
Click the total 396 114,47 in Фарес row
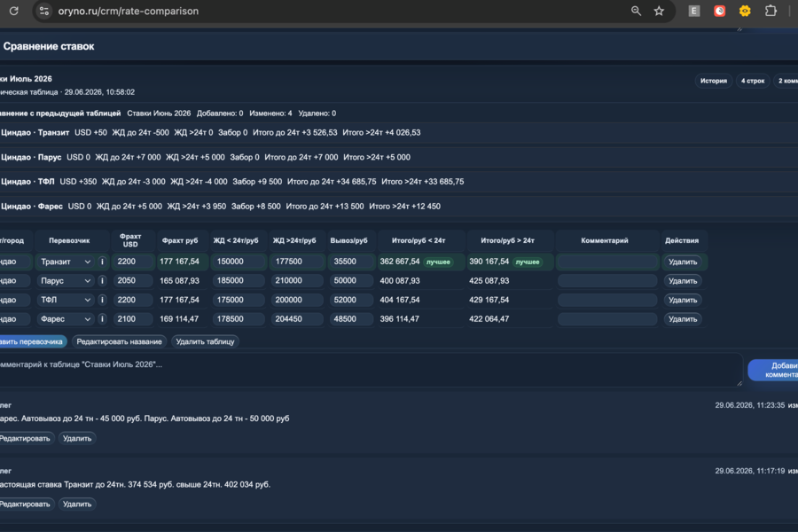point(400,318)
